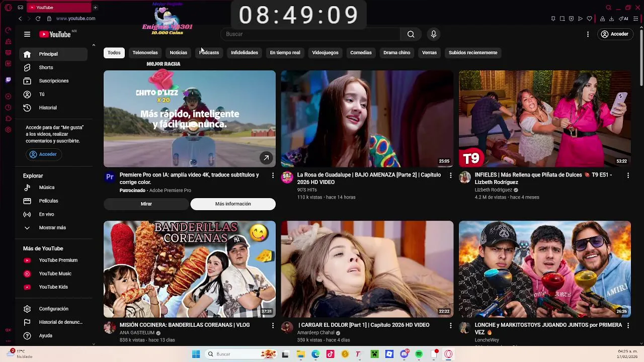
Task: Click the Opera AI toolbar button
Action: pyautogui.click(x=624, y=19)
